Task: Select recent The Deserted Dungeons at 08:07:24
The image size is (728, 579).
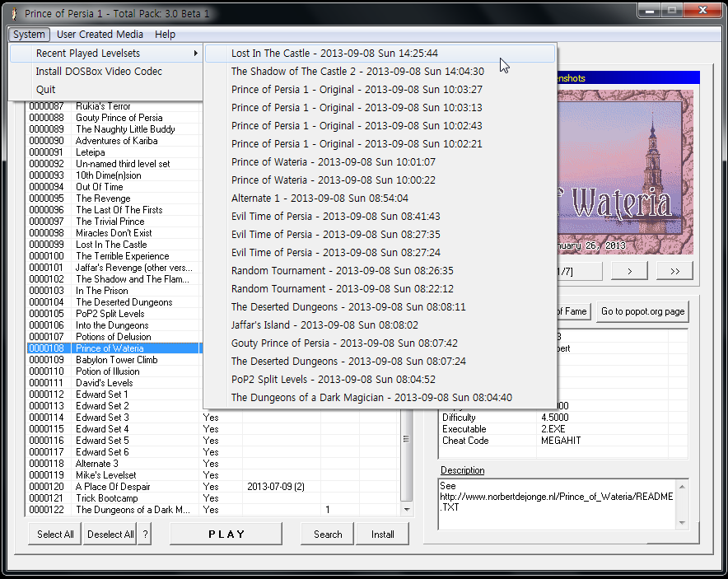Action: [x=380, y=362]
